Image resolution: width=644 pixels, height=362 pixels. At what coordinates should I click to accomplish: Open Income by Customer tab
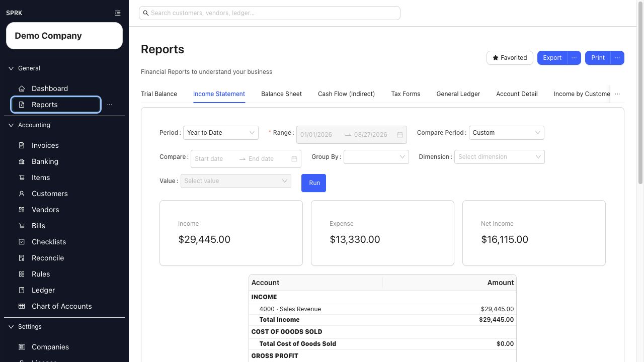[582, 94]
